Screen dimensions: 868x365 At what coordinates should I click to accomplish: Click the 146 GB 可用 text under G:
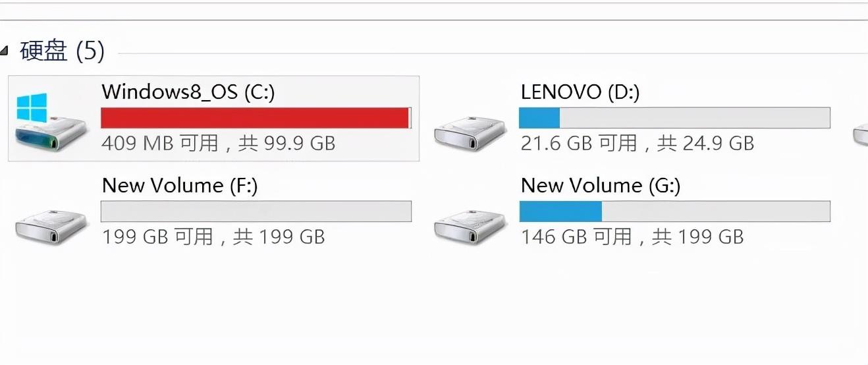pos(576,237)
